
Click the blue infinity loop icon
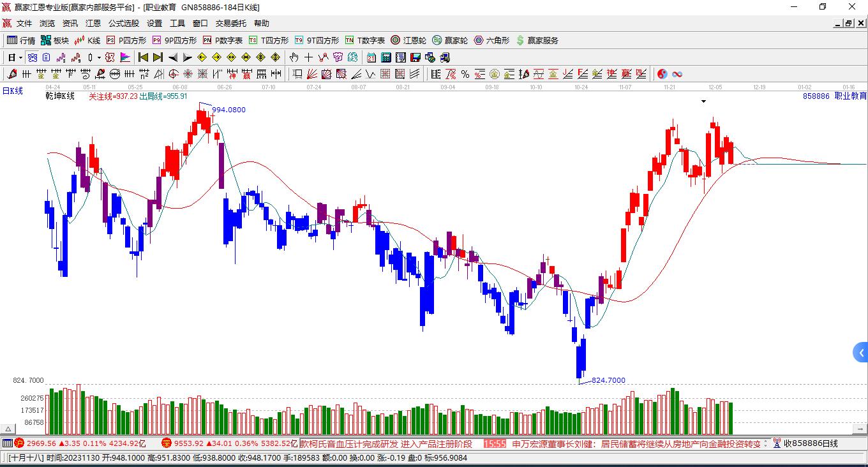pos(677,74)
